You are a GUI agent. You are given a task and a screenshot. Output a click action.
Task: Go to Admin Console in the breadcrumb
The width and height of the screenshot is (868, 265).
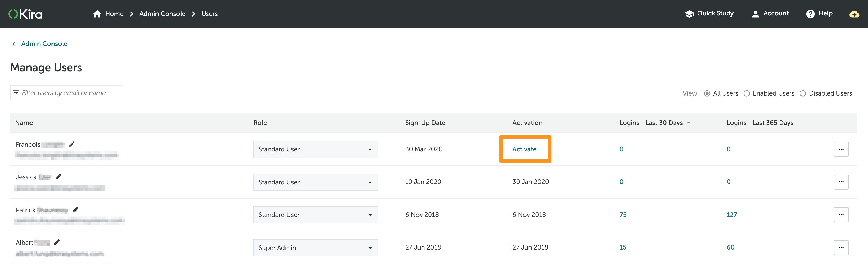[162, 14]
